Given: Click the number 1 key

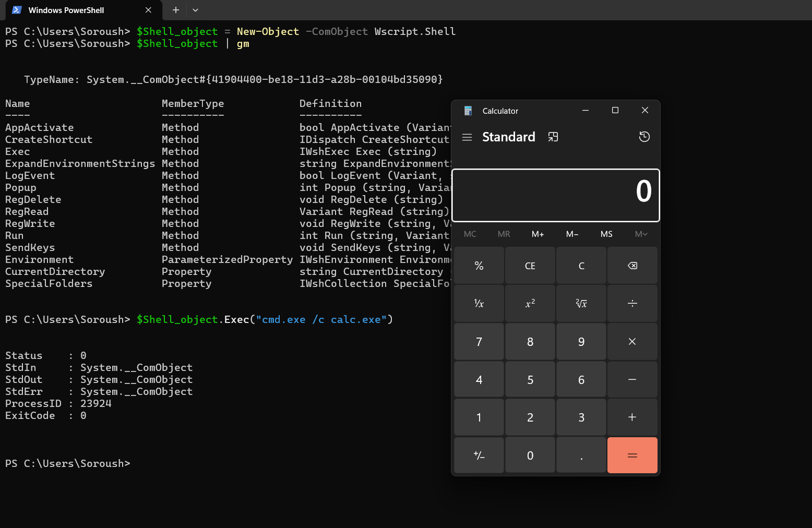Looking at the screenshot, I should click(x=479, y=417).
